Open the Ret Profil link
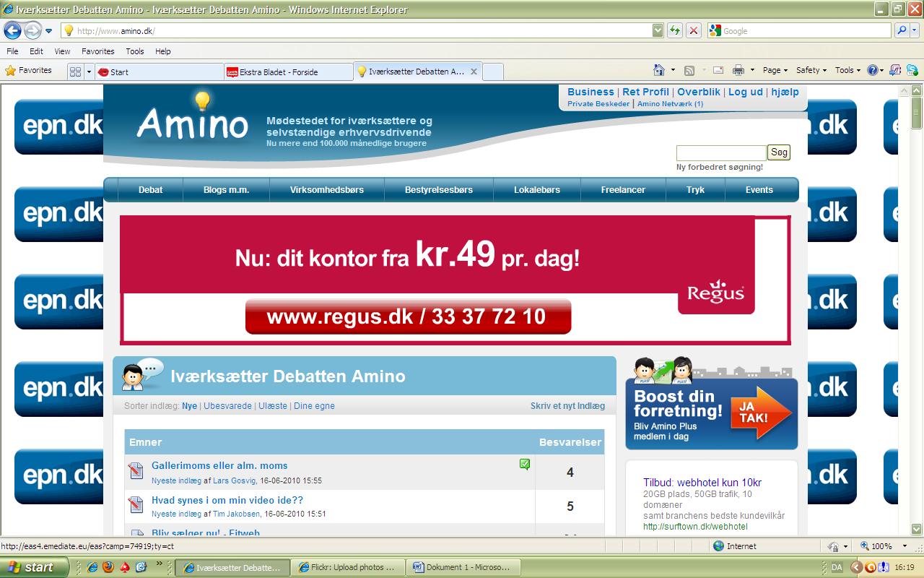The image size is (924, 578). coord(645,92)
